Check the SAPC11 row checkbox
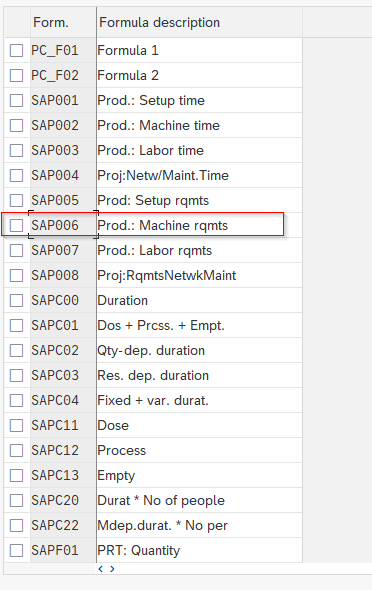 [16, 425]
